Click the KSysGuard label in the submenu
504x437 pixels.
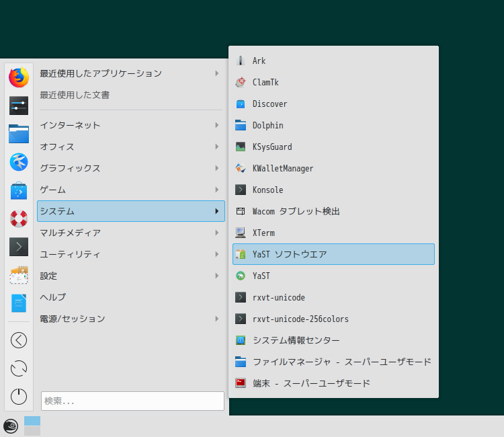(272, 147)
